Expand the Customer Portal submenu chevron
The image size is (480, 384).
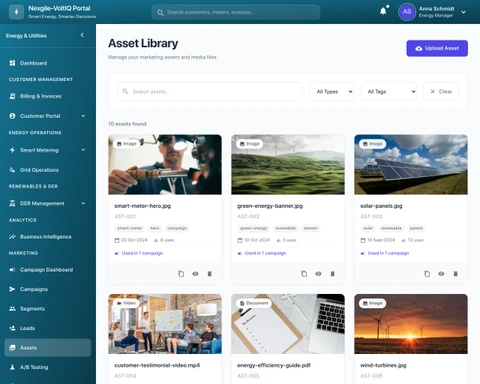click(x=83, y=116)
